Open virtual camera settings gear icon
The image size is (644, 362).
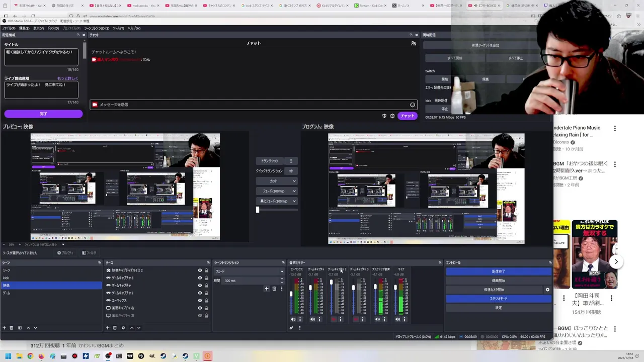coord(547,290)
